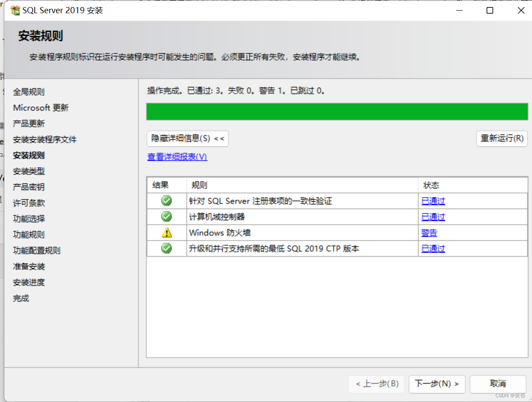Click the yellow warning icon for Windows 防火墙
532x402 pixels.
(x=166, y=232)
